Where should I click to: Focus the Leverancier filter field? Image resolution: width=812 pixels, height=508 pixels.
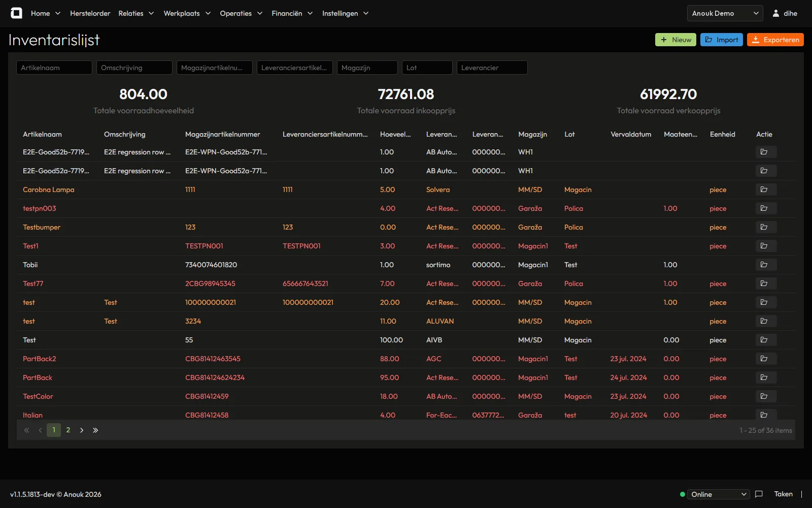[x=492, y=68]
